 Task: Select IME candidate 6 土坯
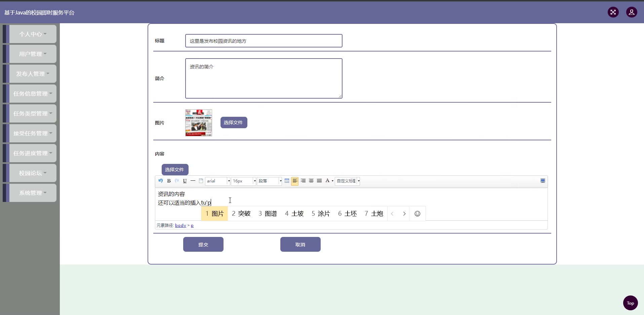click(x=348, y=214)
